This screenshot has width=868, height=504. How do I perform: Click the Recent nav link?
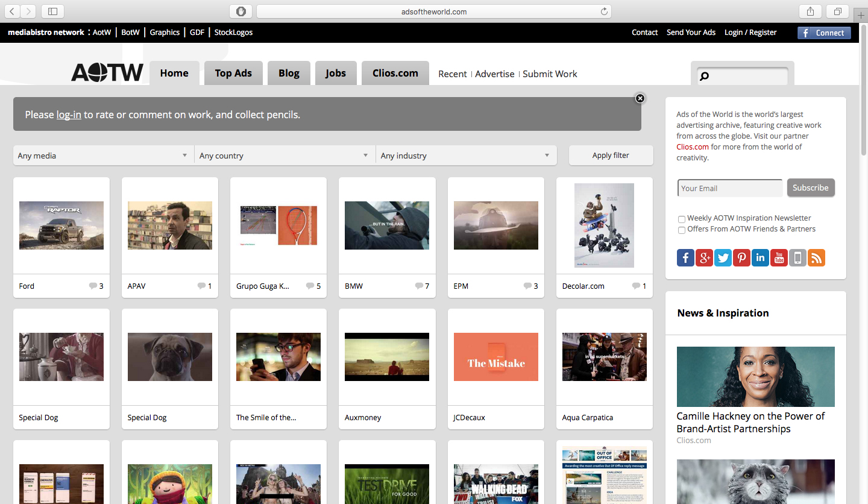click(453, 74)
